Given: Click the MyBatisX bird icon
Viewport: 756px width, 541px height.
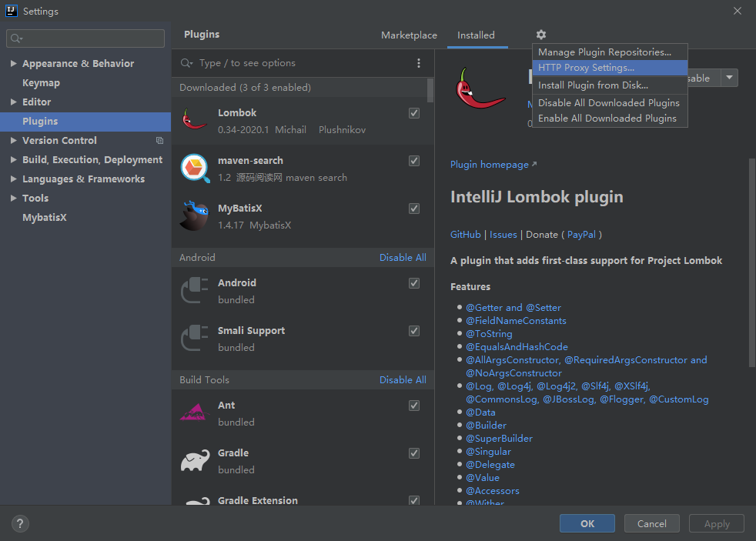Looking at the screenshot, I should 195,215.
